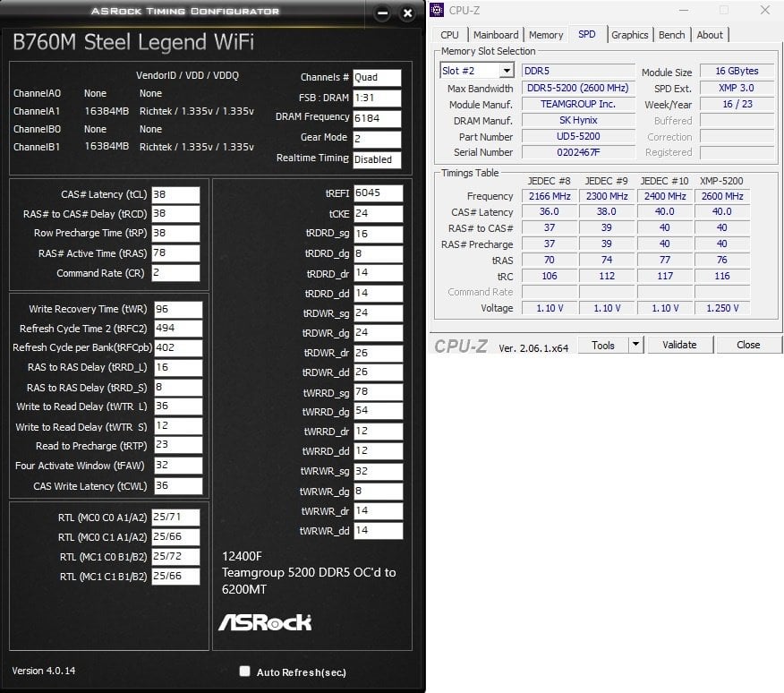Click the Read to Precharge (tRTP) field
The image size is (784, 693).
pos(178,445)
